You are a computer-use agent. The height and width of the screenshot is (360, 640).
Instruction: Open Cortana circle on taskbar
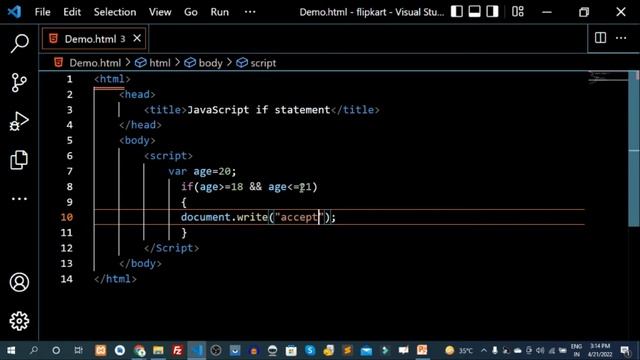coord(56,350)
